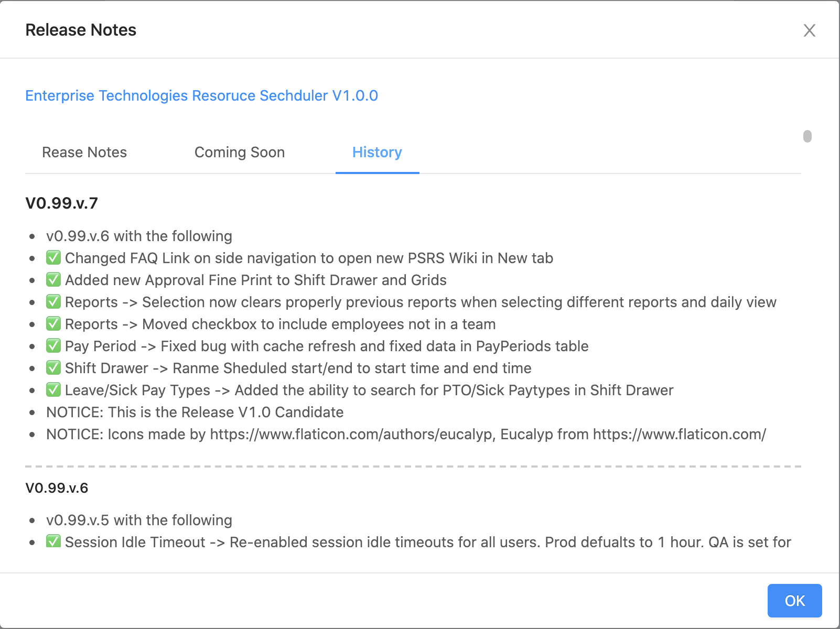The height and width of the screenshot is (629, 840).
Task: Click the vertical scrollbar thumb
Action: tap(807, 136)
